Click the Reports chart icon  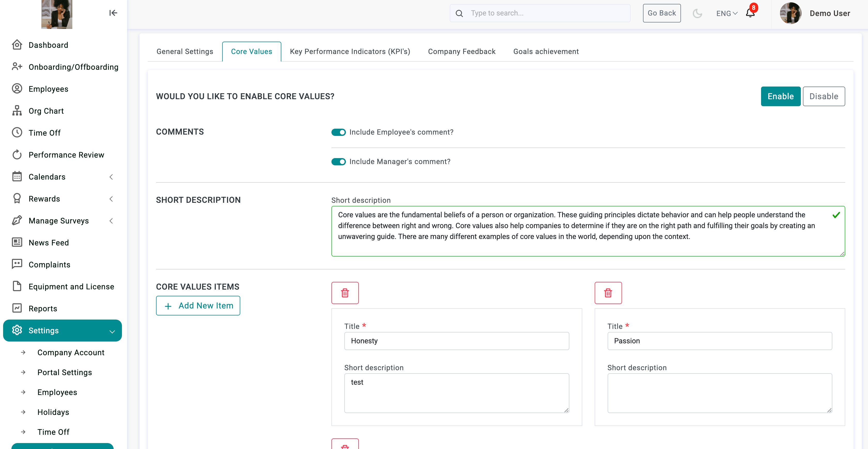coord(17,308)
